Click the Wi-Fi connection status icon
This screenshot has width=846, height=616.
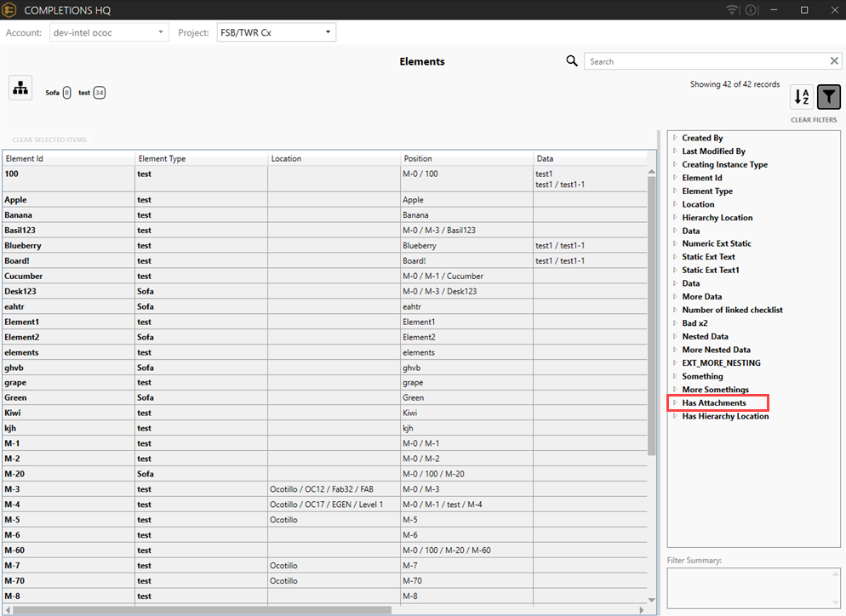(732, 10)
